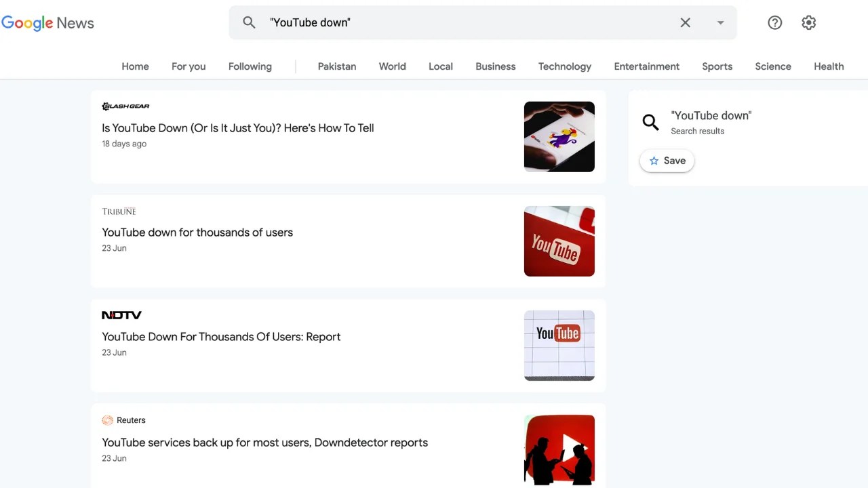
Task: Open the World section
Action: (x=392, y=66)
